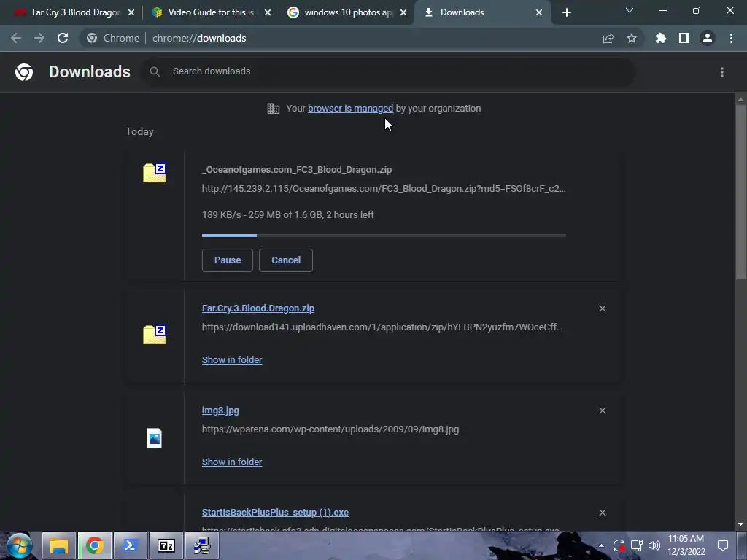
Task: Open the Far.Cry.3.Blood.Dragon.zip file link
Action: tap(258, 308)
